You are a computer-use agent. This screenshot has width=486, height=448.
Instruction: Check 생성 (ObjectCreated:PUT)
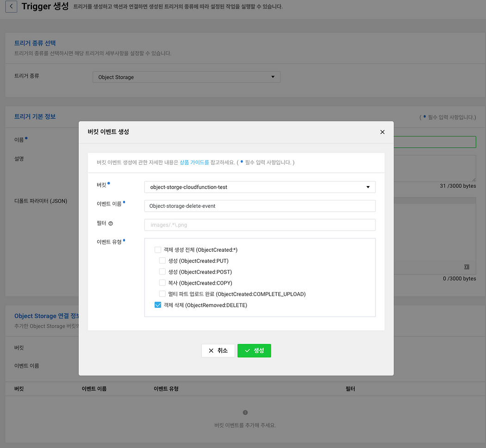[162, 261]
